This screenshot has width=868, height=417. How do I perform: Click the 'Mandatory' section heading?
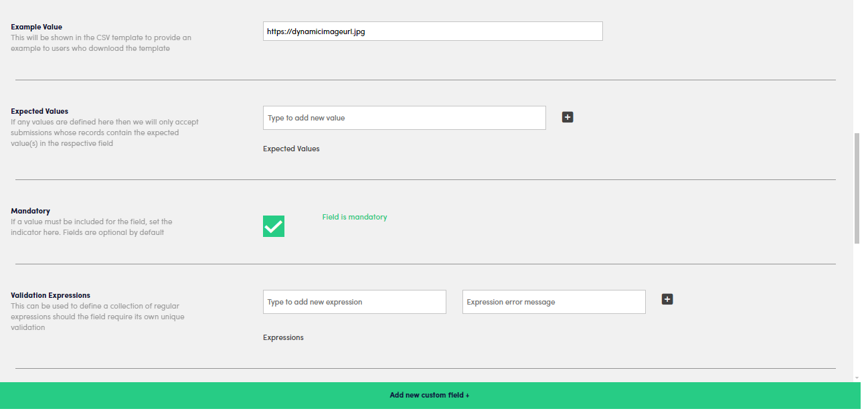(30, 211)
